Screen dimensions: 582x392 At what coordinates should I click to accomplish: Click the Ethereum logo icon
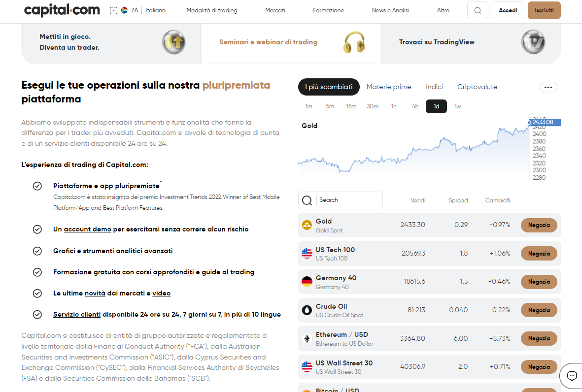coord(307,339)
